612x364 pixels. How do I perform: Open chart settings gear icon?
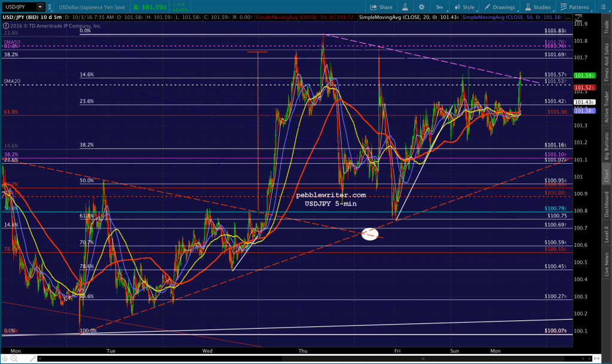[x=421, y=7]
